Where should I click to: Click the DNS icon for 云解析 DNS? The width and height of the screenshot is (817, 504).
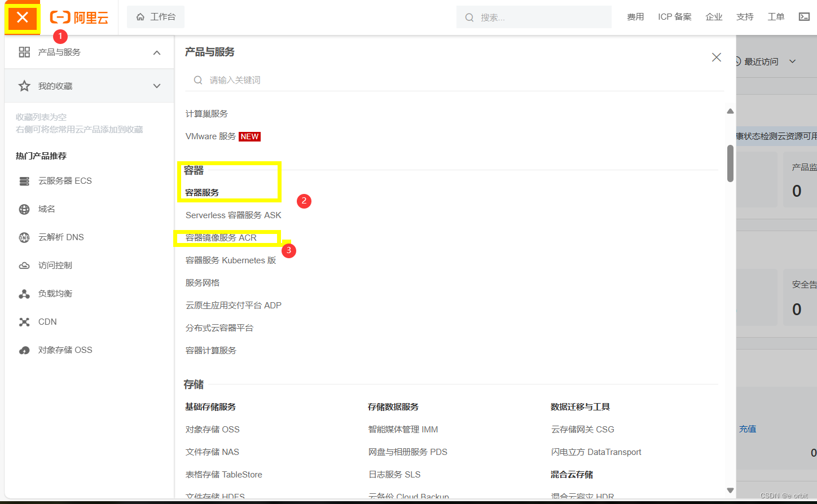24,237
